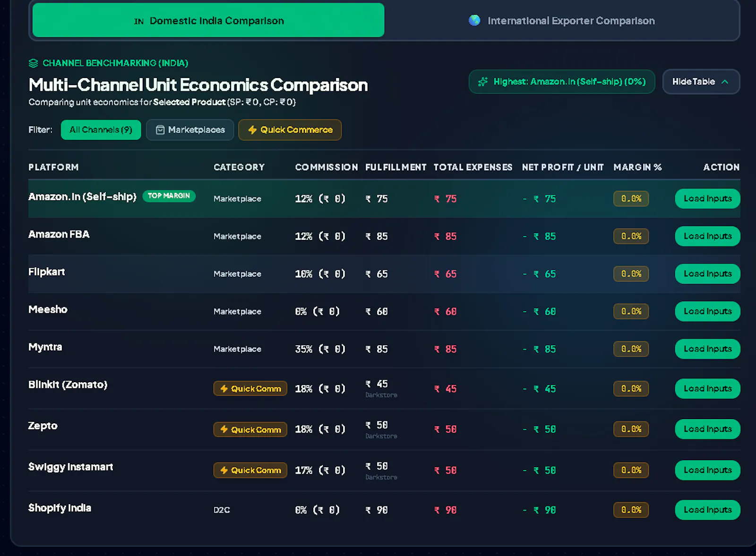Load Inputs for Shopify India
This screenshot has height=556, width=756.
pos(707,510)
